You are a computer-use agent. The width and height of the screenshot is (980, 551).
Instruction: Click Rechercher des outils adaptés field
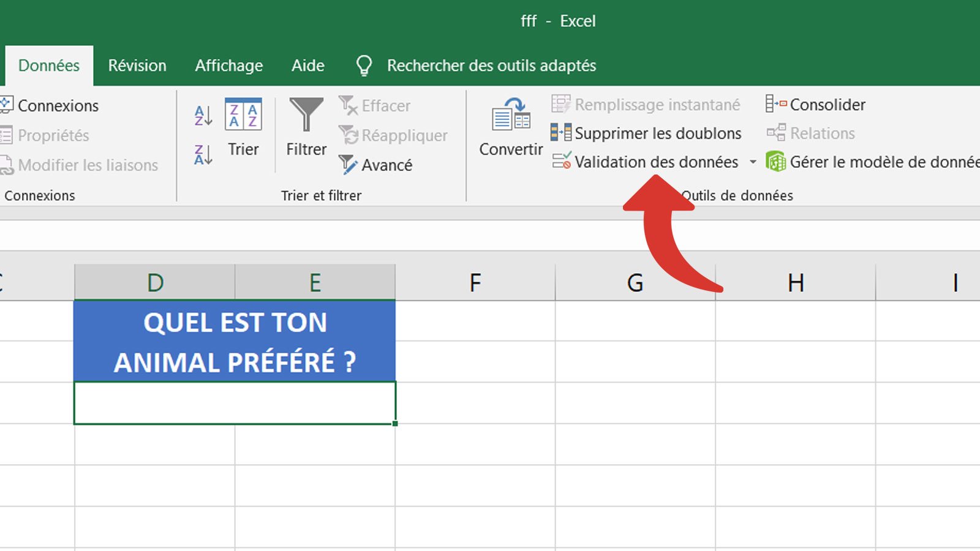pyautogui.click(x=491, y=66)
